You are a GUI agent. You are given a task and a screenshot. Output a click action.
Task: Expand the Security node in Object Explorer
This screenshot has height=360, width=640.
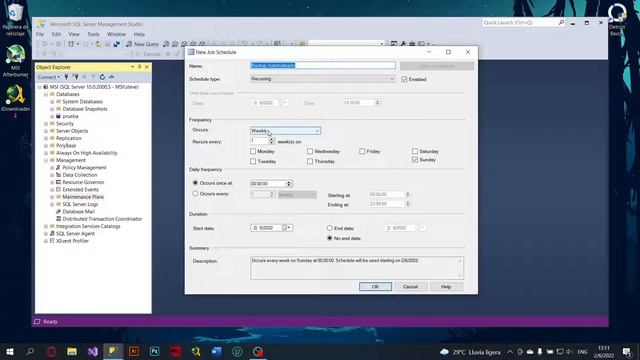pyautogui.click(x=46, y=124)
